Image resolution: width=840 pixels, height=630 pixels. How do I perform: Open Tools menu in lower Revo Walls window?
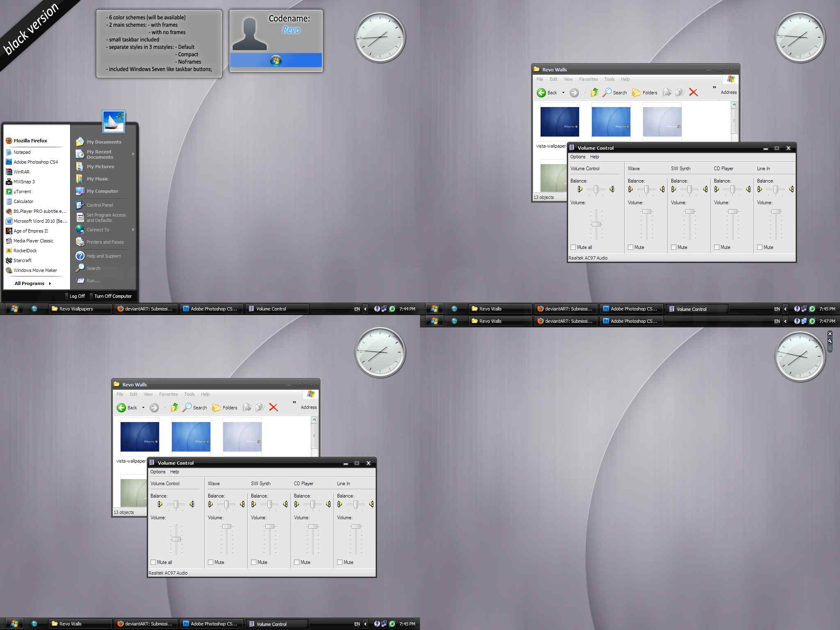189,394
